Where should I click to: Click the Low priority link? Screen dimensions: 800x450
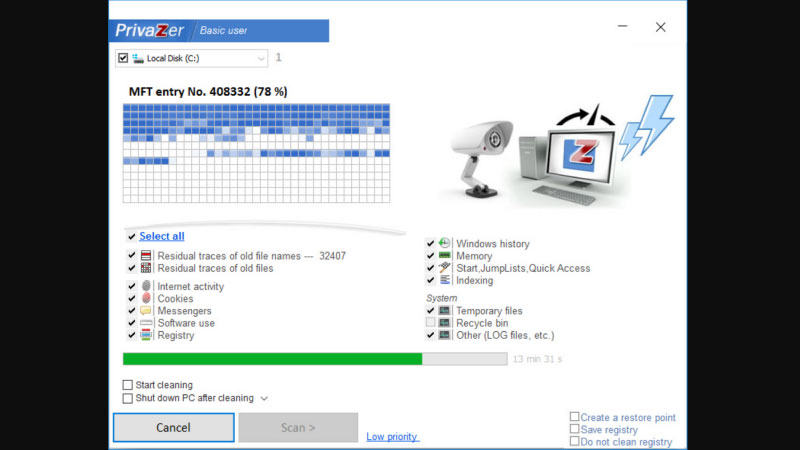[392, 437]
